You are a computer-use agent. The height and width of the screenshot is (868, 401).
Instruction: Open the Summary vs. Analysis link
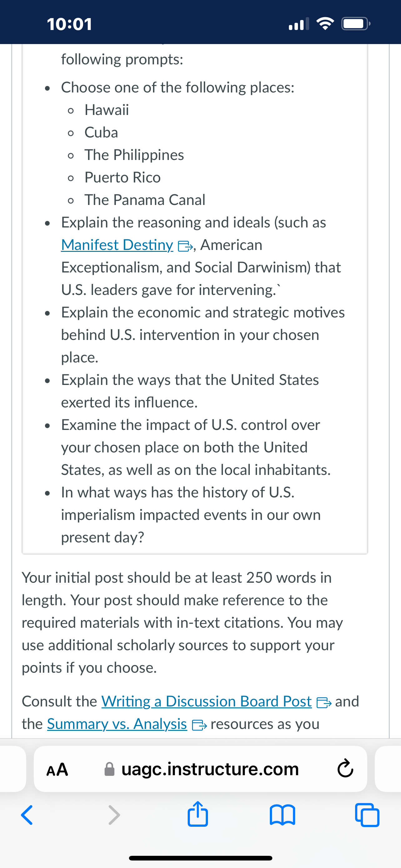click(x=117, y=724)
